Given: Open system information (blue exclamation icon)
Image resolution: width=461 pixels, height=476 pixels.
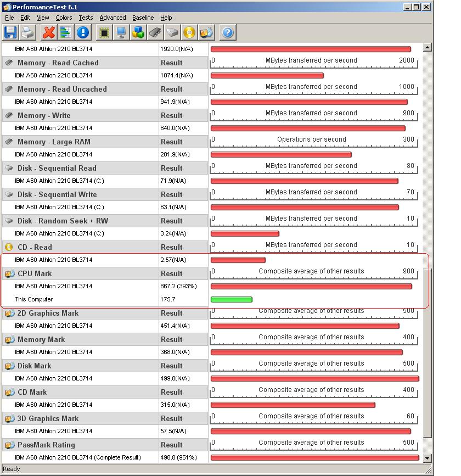Looking at the screenshot, I should 83,32.
